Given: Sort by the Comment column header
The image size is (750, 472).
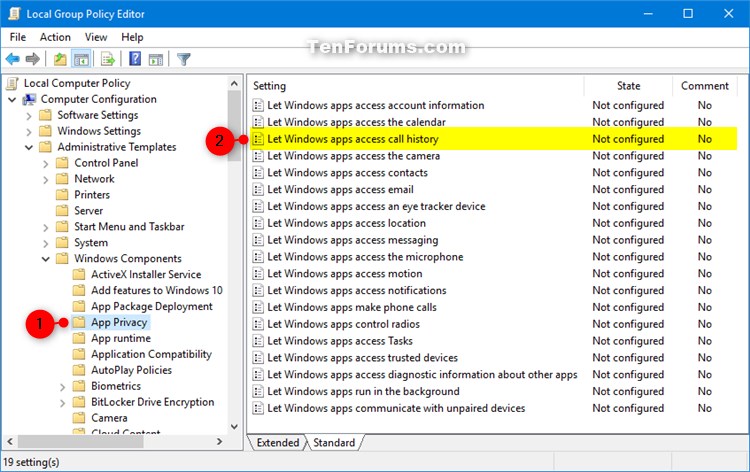Looking at the screenshot, I should click(705, 86).
